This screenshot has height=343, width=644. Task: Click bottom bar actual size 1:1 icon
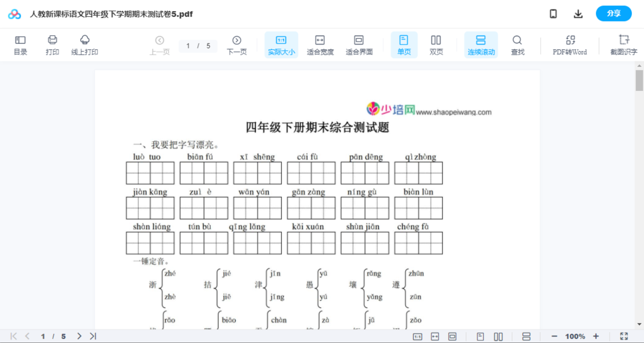(417, 337)
